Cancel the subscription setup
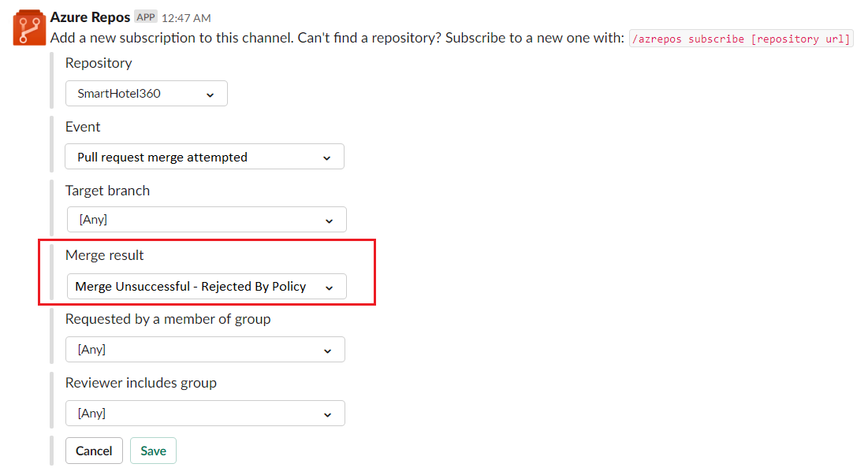The image size is (868, 475). click(x=94, y=451)
